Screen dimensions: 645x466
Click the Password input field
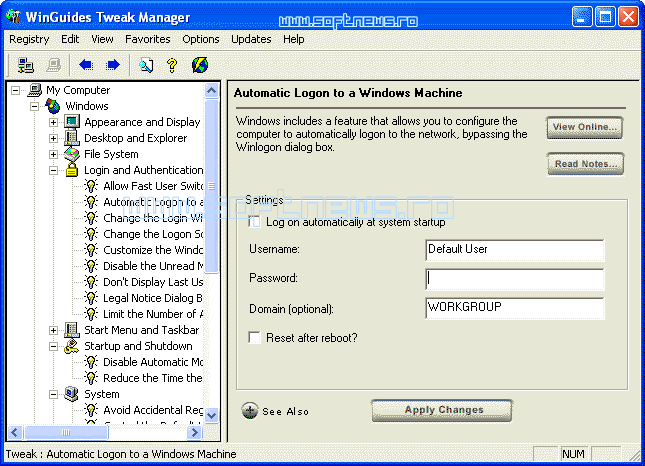click(x=515, y=279)
